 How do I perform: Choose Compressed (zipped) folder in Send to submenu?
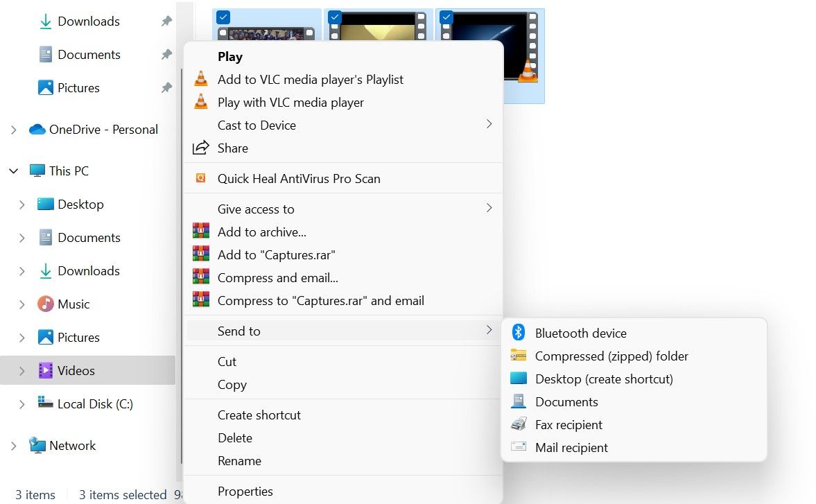(x=612, y=356)
